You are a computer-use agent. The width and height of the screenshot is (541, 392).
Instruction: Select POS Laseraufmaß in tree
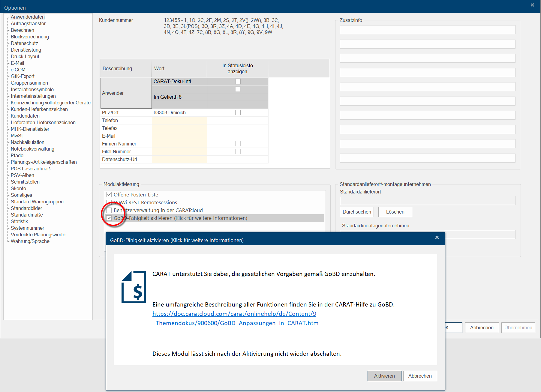[31, 169]
